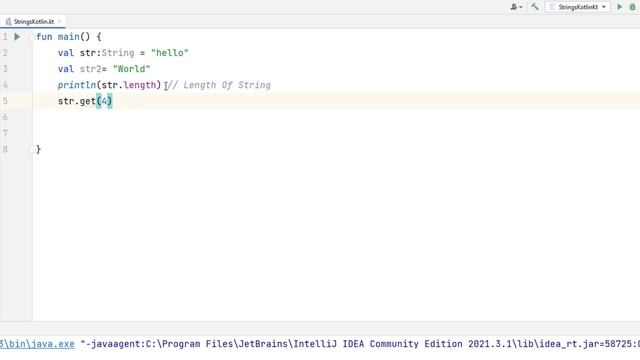The height and width of the screenshot is (360, 640).
Task: Run main with the gutter play icon
Action: pyautogui.click(x=17, y=37)
